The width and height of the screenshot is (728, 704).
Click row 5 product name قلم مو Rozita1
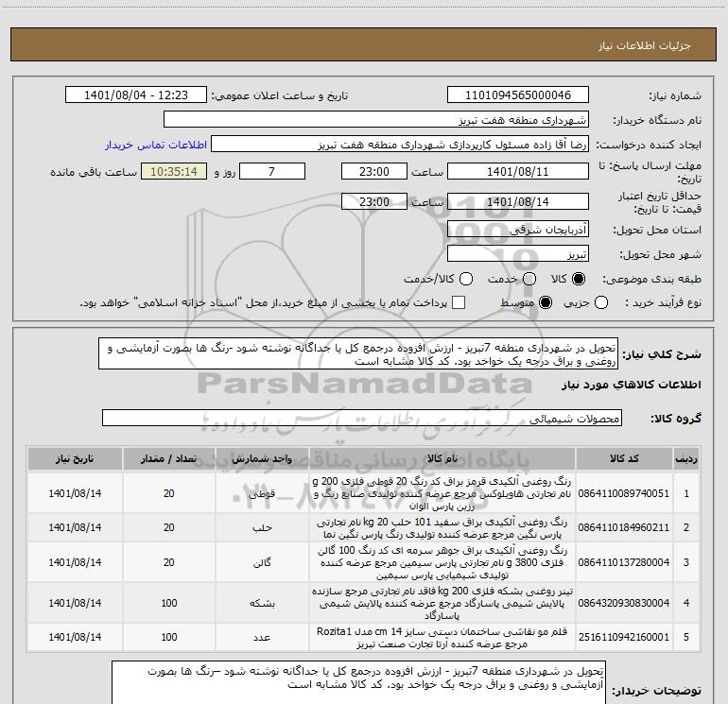click(x=442, y=638)
